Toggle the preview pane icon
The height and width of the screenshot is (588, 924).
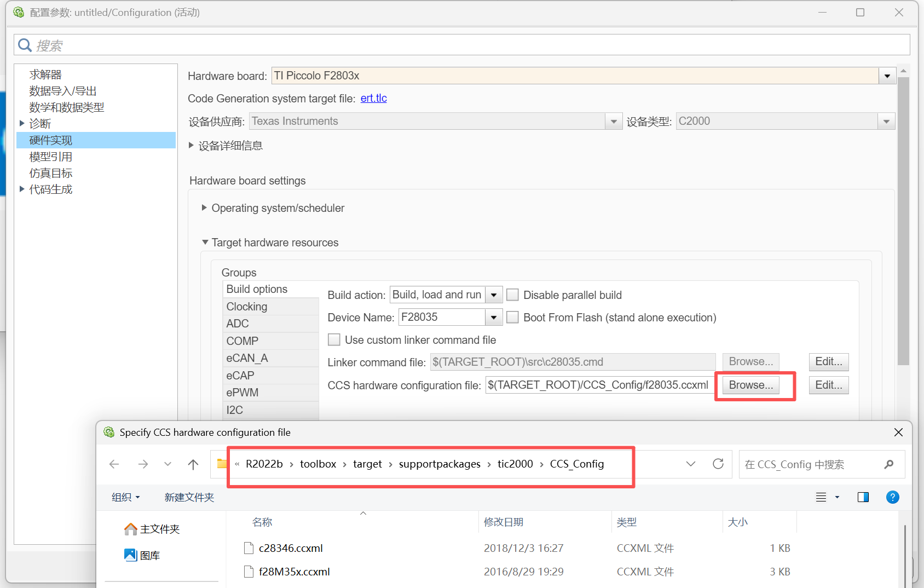tap(863, 497)
